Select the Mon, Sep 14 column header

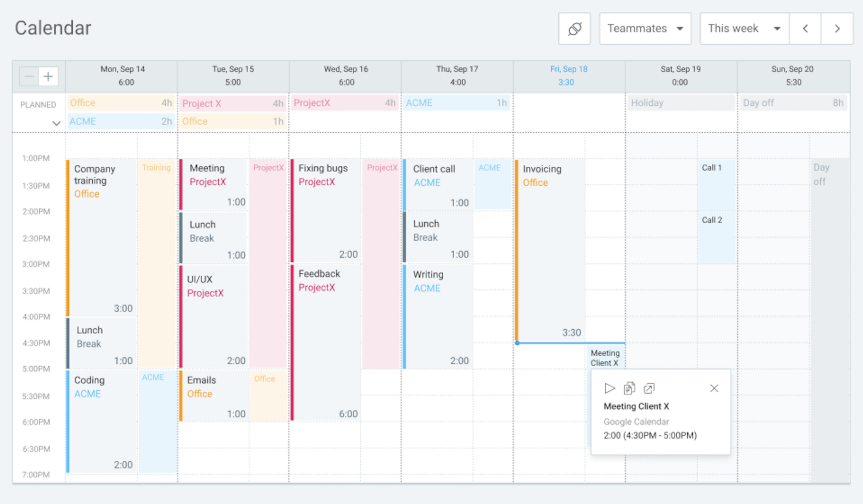tap(122, 75)
